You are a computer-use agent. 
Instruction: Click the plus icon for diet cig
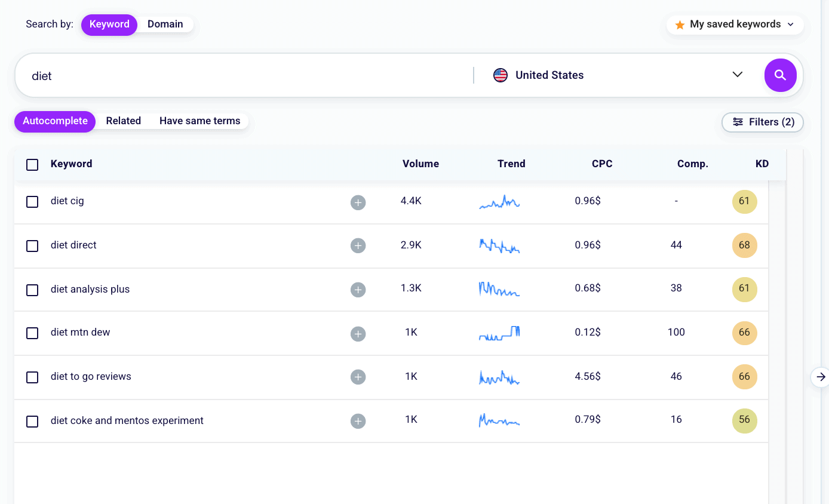(358, 202)
